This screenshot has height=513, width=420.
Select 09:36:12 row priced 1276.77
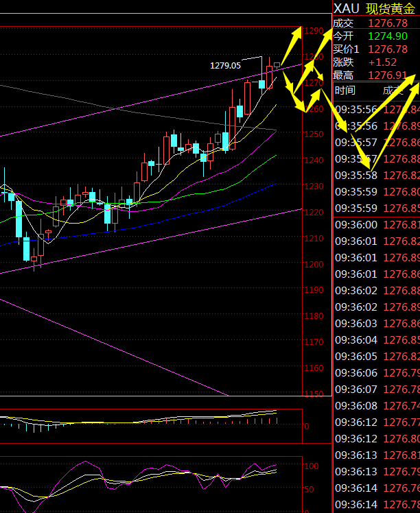pos(377,422)
